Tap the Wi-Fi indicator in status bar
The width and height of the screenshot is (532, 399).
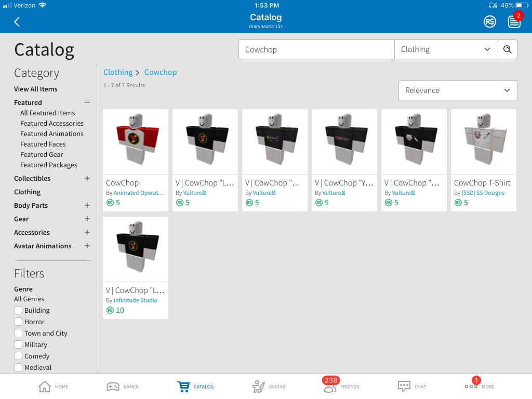(x=42, y=5)
